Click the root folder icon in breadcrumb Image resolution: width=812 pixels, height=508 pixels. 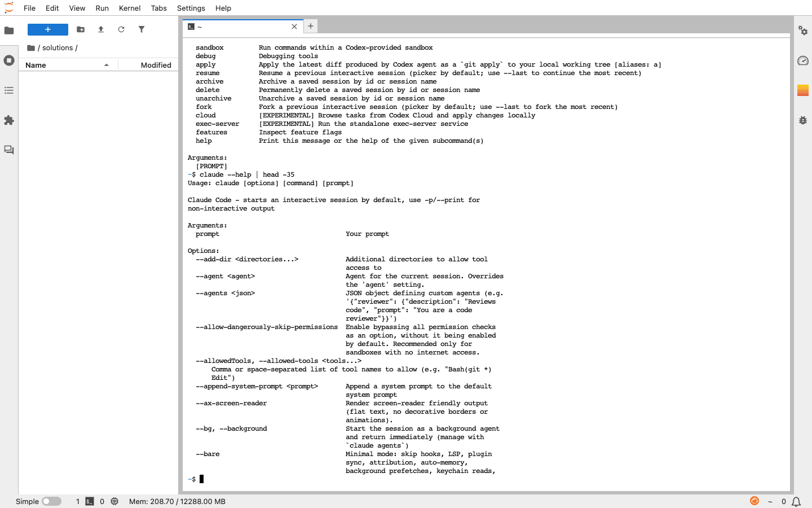[x=31, y=48]
